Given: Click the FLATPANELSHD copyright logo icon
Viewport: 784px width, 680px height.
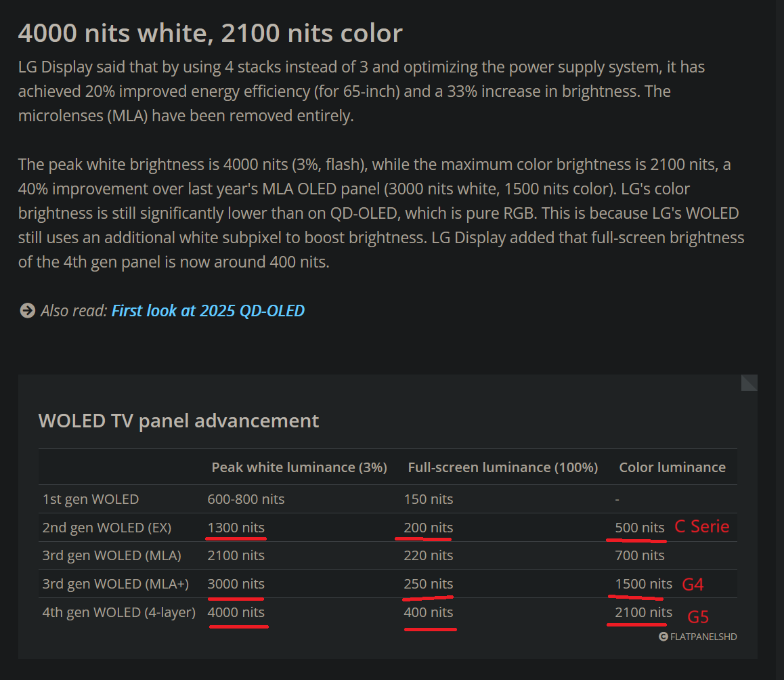Looking at the screenshot, I should (662, 636).
